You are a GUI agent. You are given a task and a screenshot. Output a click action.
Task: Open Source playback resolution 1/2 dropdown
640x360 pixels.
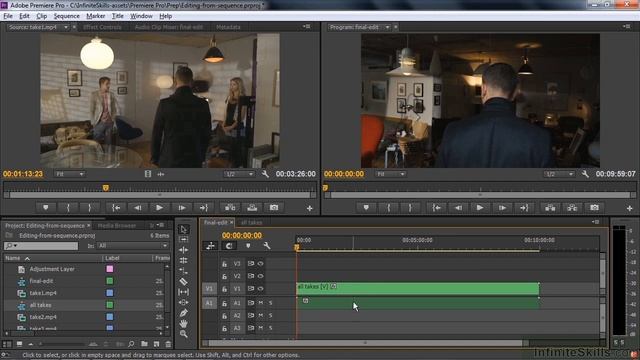239,174
